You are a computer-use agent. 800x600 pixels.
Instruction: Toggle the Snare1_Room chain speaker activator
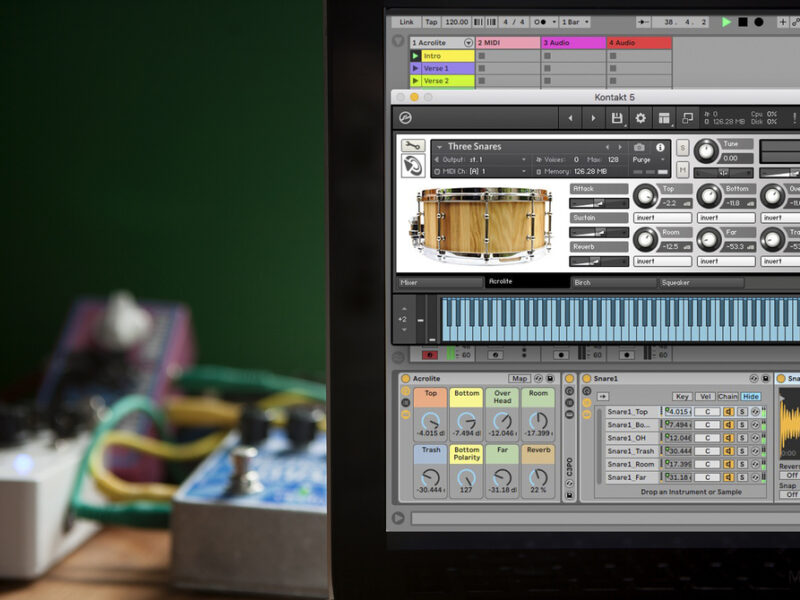(729, 464)
